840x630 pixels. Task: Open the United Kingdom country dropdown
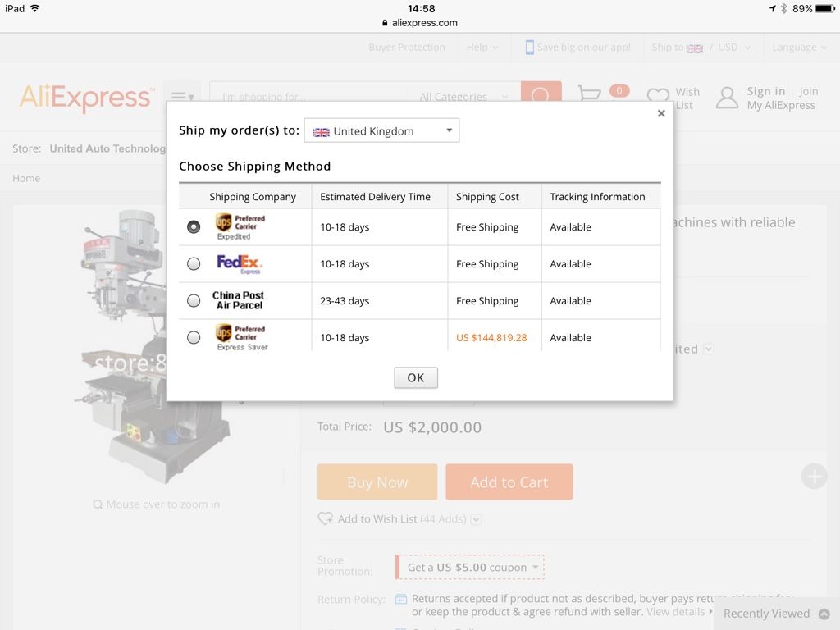(x=381, y=130)
